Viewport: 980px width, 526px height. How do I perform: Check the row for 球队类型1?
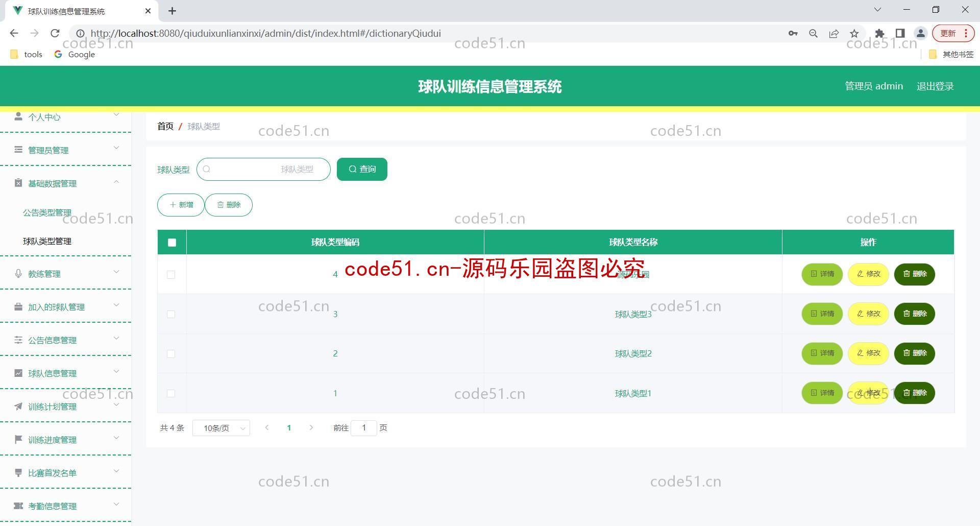click(171, 394)
